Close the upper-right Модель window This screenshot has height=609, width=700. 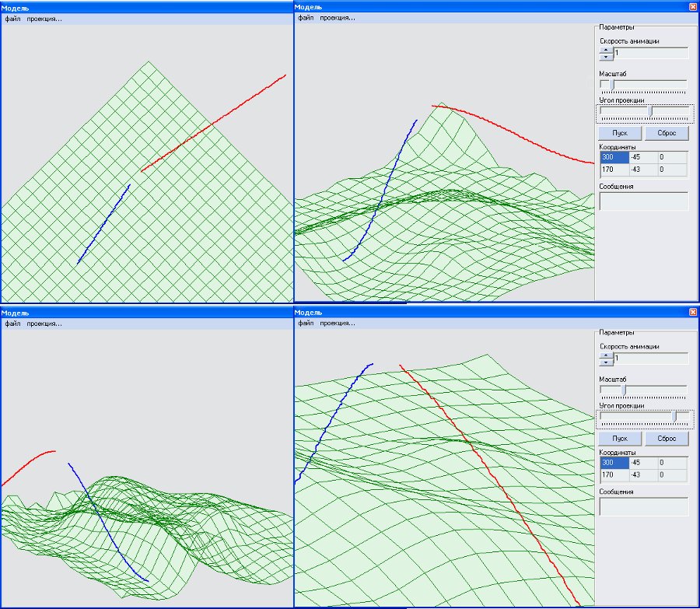click(x=693, y=7)
